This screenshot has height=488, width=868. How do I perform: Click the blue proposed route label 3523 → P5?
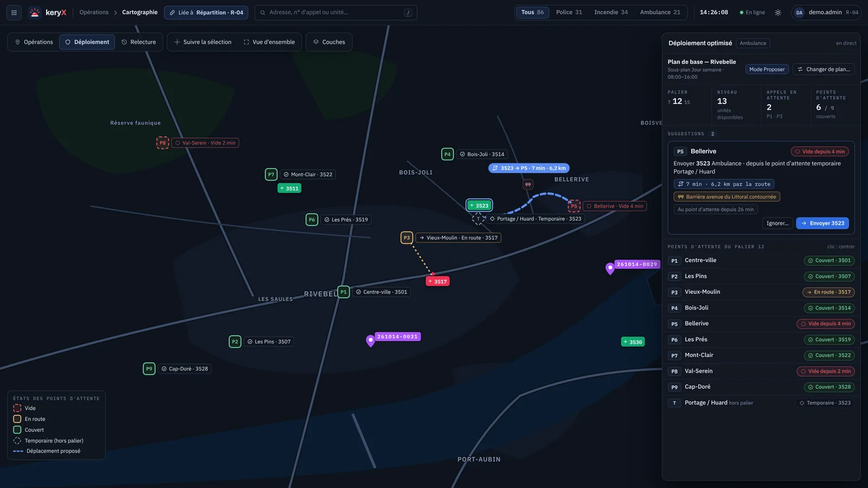click(x=529, y=168)
